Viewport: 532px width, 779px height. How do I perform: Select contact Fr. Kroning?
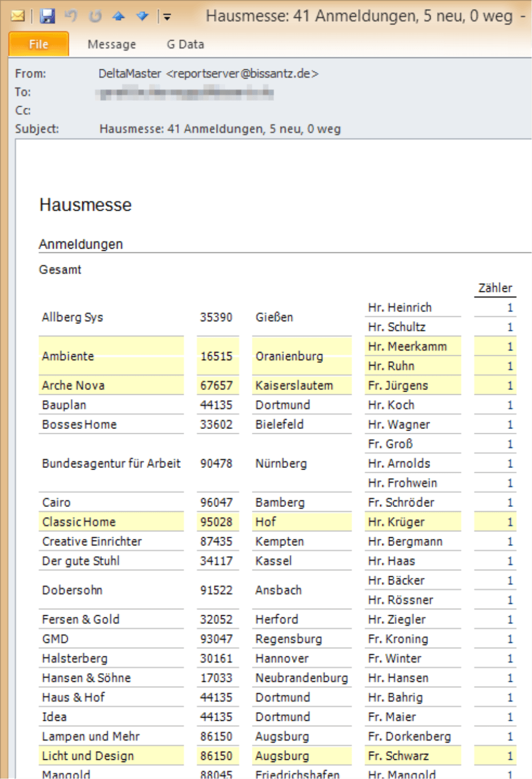[x=398, y=639]
